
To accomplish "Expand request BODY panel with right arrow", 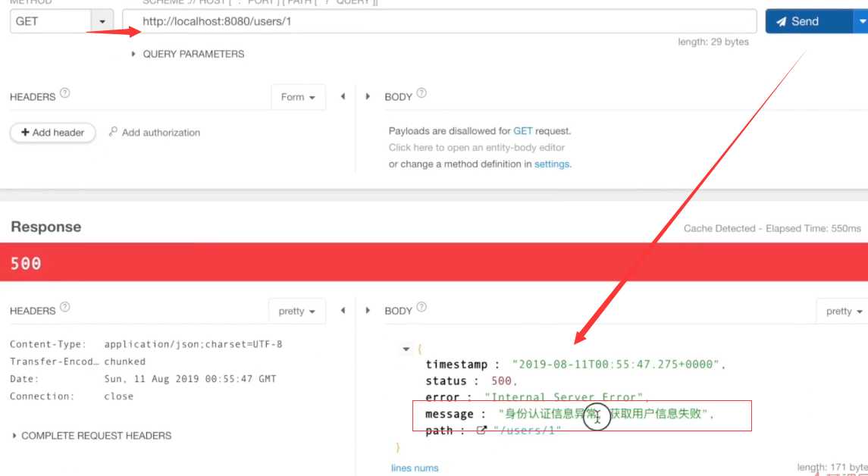I will pyautogui.click(x=368, y=96).
